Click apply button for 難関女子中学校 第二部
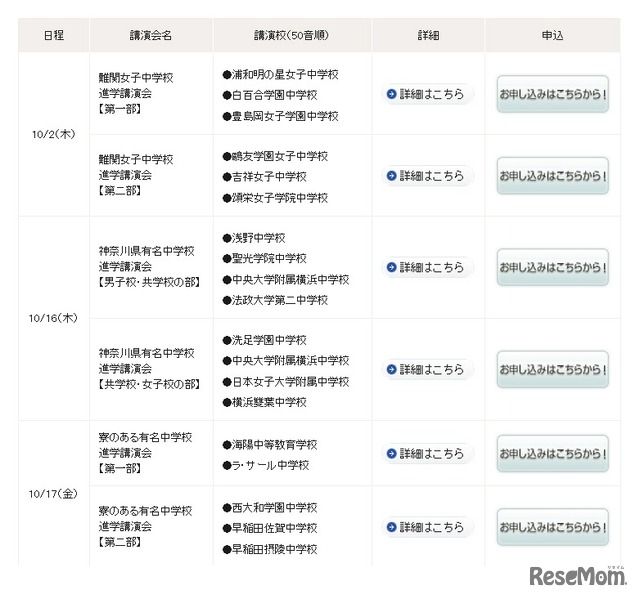 pyautogui.click(x=553, y=175)
